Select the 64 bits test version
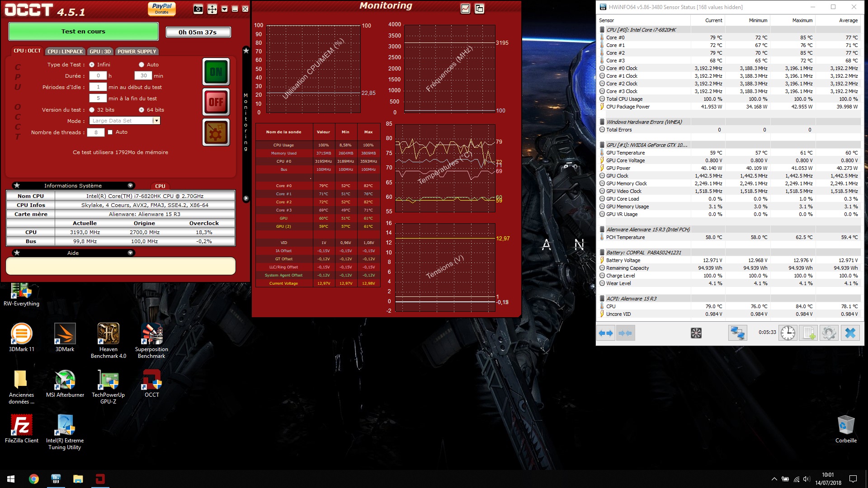Screen dimensions: 868x488 (142, 110)
